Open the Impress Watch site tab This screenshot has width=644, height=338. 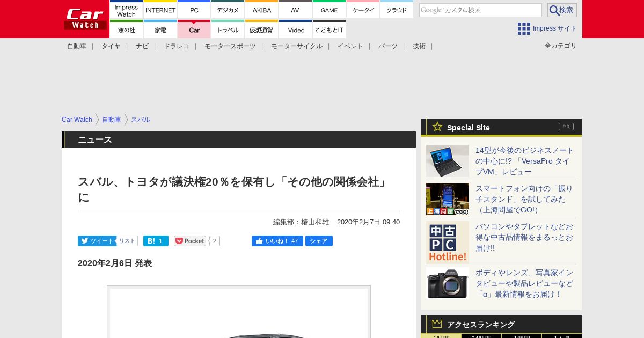127,10
